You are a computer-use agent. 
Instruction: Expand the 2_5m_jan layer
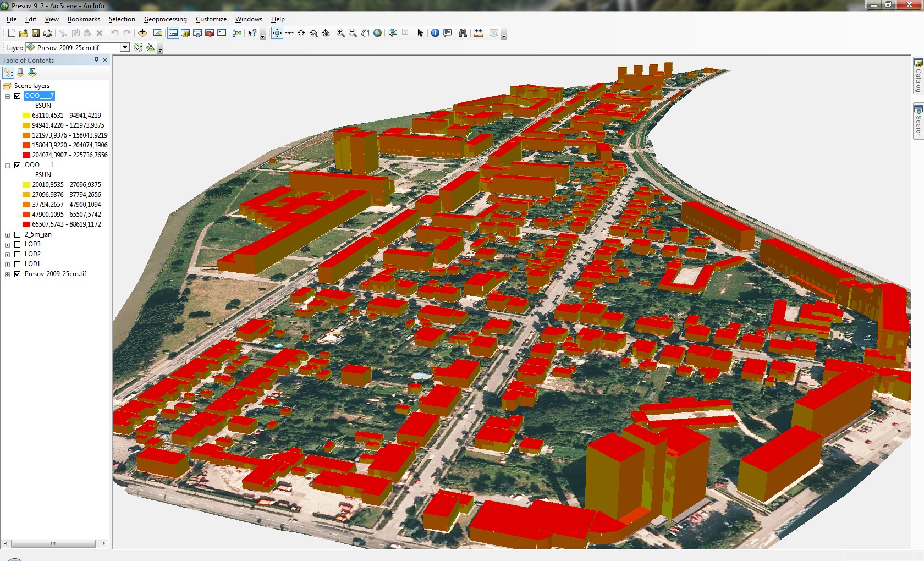coord(8,235)
